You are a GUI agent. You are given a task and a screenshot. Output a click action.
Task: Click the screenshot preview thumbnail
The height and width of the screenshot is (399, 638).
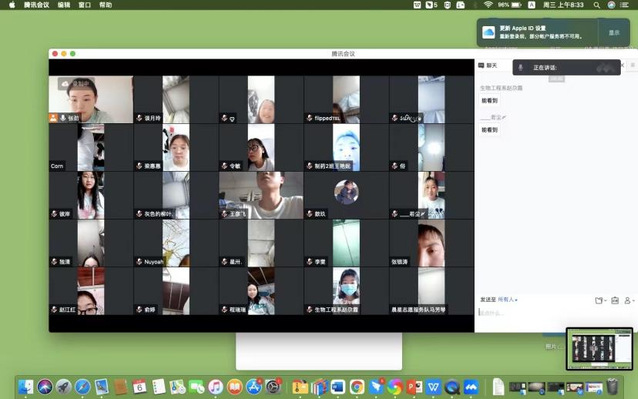coord(600,349)
